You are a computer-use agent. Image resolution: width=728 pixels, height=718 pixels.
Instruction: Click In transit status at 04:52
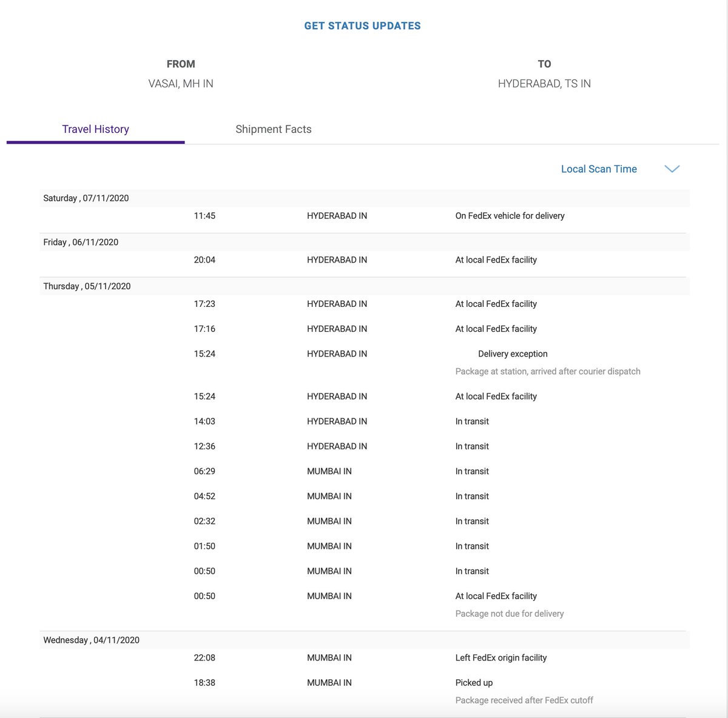click(472, 496)
